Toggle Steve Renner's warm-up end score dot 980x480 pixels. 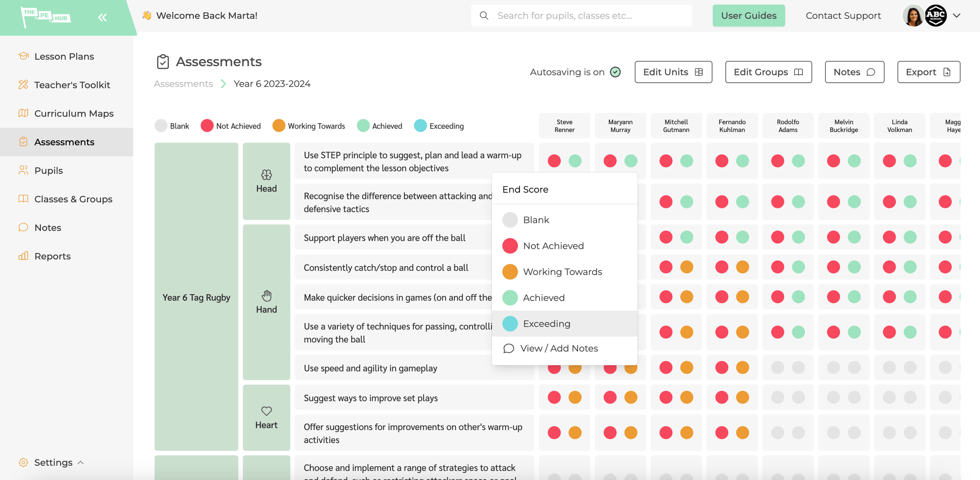[x=575, y=161]
